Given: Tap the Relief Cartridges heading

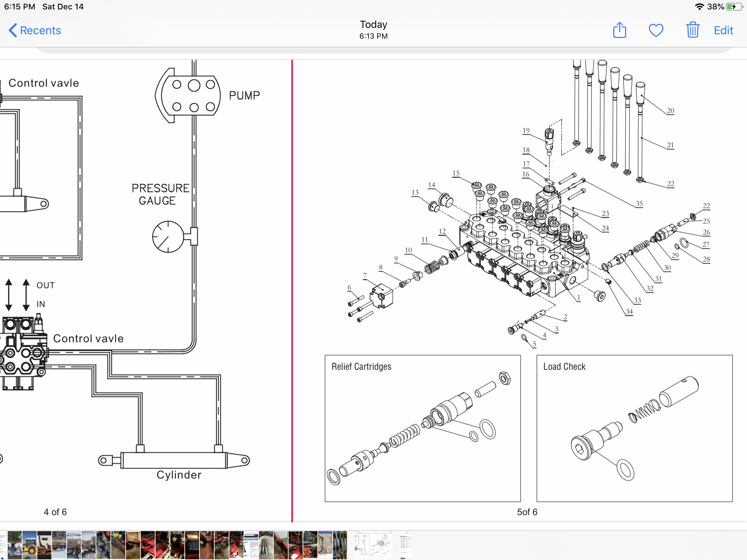Looking at the screenshot, I should tap(361, 367).
